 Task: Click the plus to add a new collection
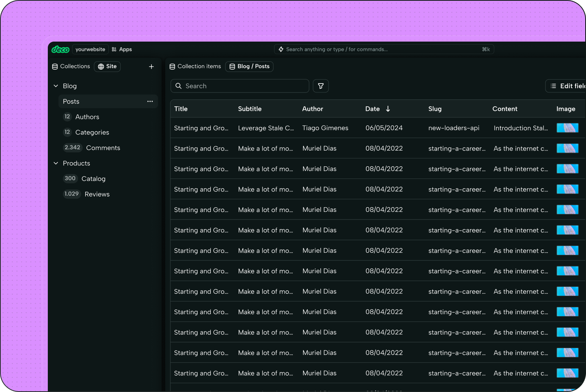point(152,66)
